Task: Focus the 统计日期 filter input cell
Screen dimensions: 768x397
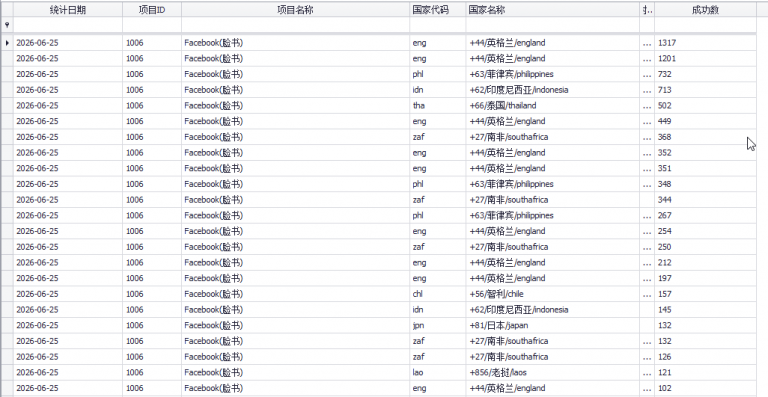Action: tap(68, 25)
